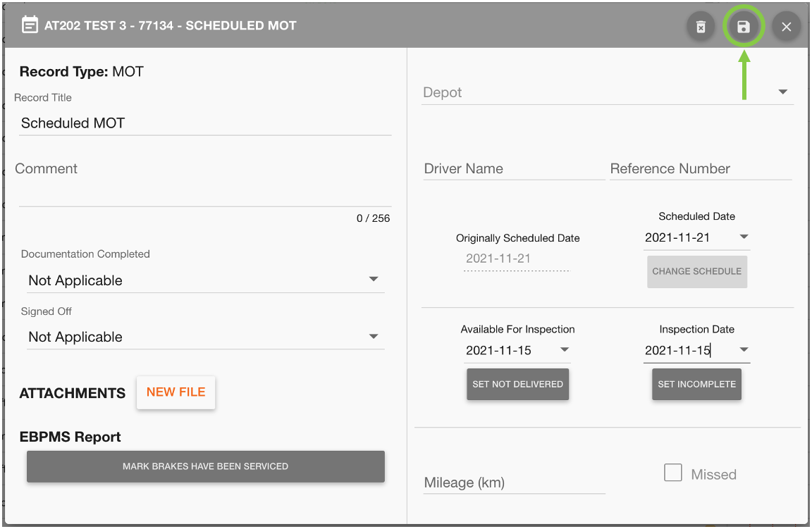
Task: Open the Scheduled Date picker arrow
Action: pos(744,237)
